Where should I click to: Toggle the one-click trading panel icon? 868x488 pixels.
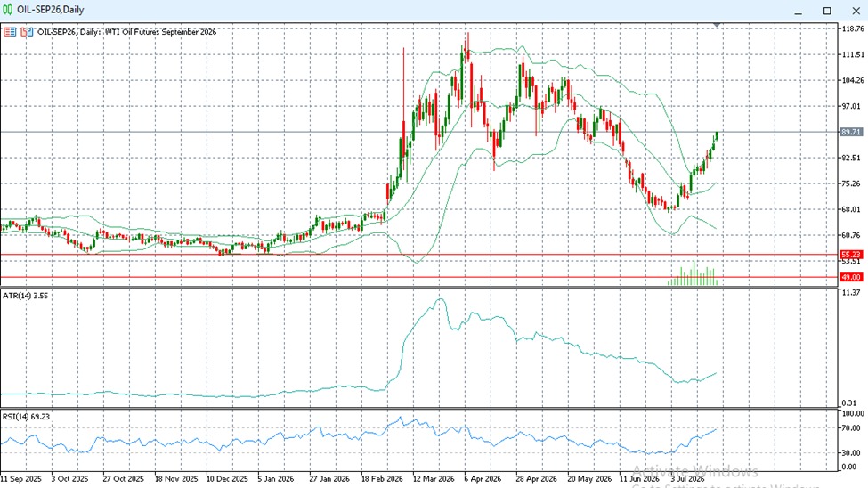(x=27, y=32)
